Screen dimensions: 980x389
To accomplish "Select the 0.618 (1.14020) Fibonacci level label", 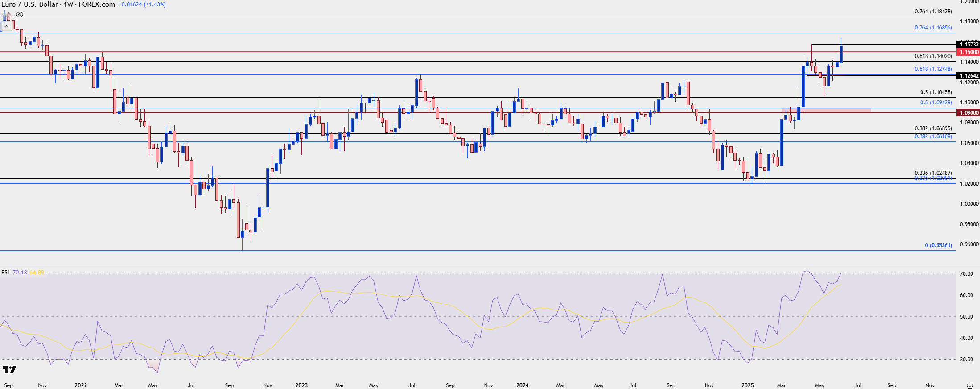I will coord(933,56).
